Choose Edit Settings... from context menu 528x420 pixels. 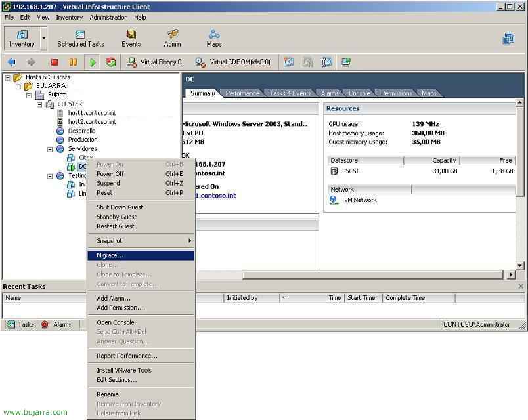click(141, 380)
